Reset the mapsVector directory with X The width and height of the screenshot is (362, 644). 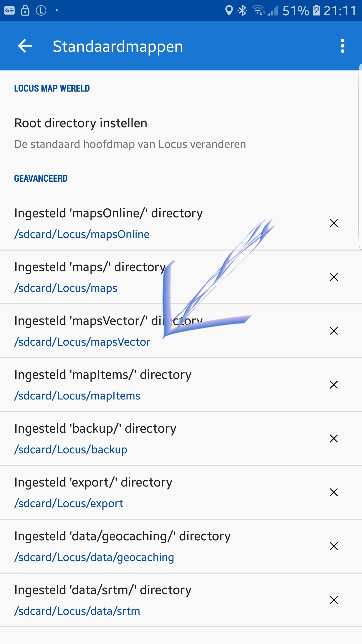point(334,331)
